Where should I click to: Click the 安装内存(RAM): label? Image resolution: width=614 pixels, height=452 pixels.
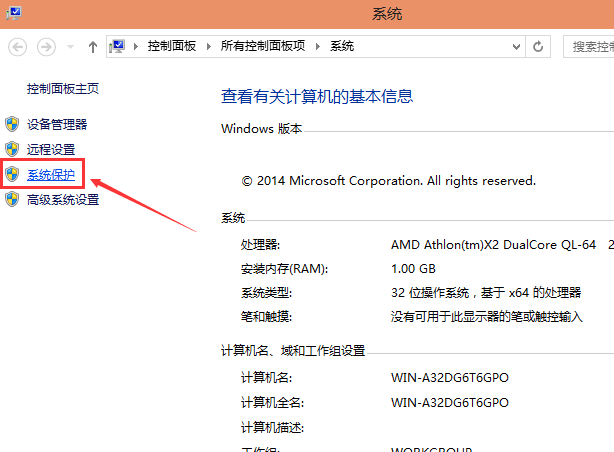coord(284,269)
